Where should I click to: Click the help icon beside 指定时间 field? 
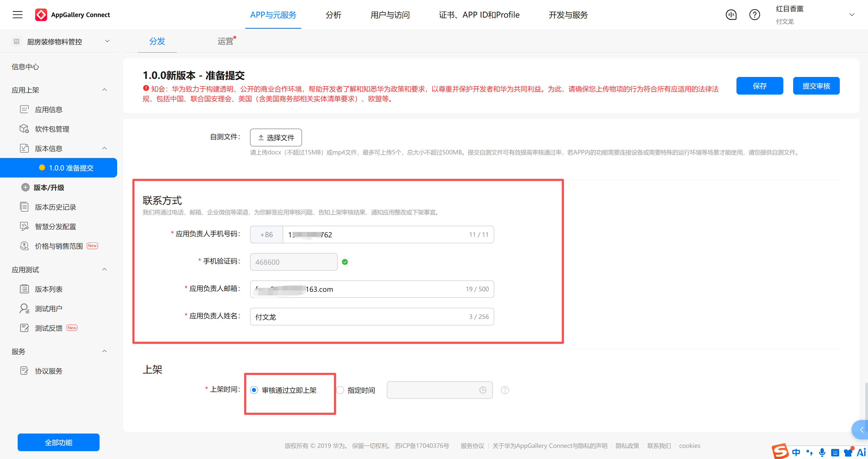pyautogui.click(x=505, y=390)
